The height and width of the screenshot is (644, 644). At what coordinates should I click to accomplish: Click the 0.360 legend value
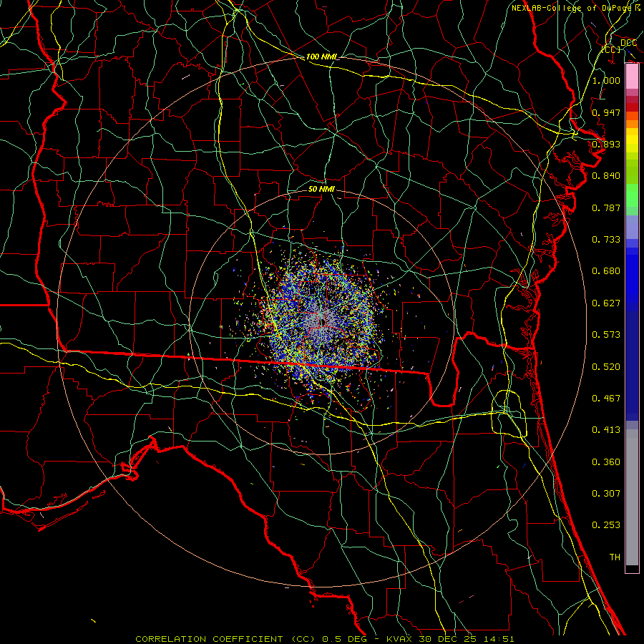pos(606,462)
